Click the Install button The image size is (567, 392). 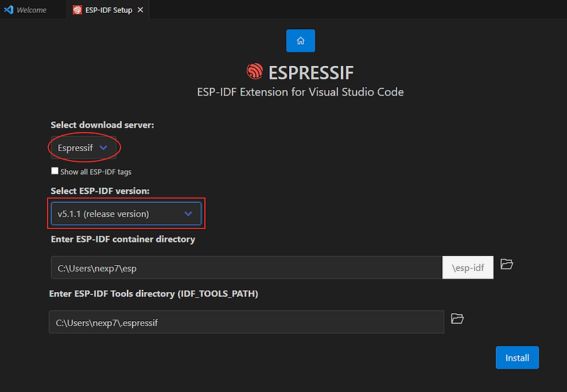coord(517,358)
